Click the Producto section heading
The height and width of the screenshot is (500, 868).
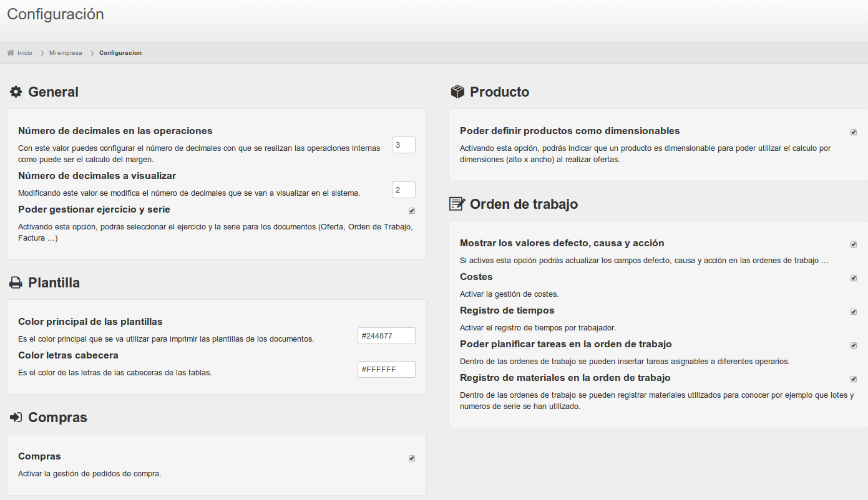[x=500, y=92]
